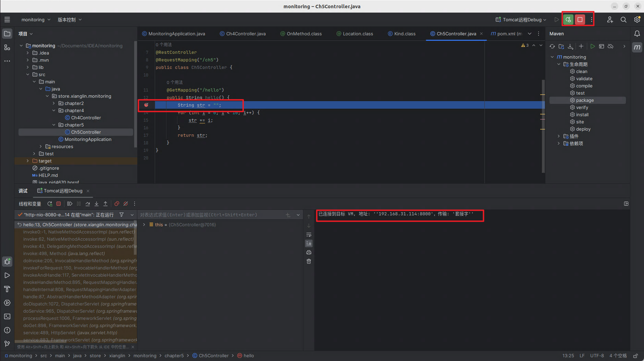The width and height of the screenshot is (644, 361).
Task: Click Step Over in debug toolbar
Action: pyautogui.click(x=88, y=204)
